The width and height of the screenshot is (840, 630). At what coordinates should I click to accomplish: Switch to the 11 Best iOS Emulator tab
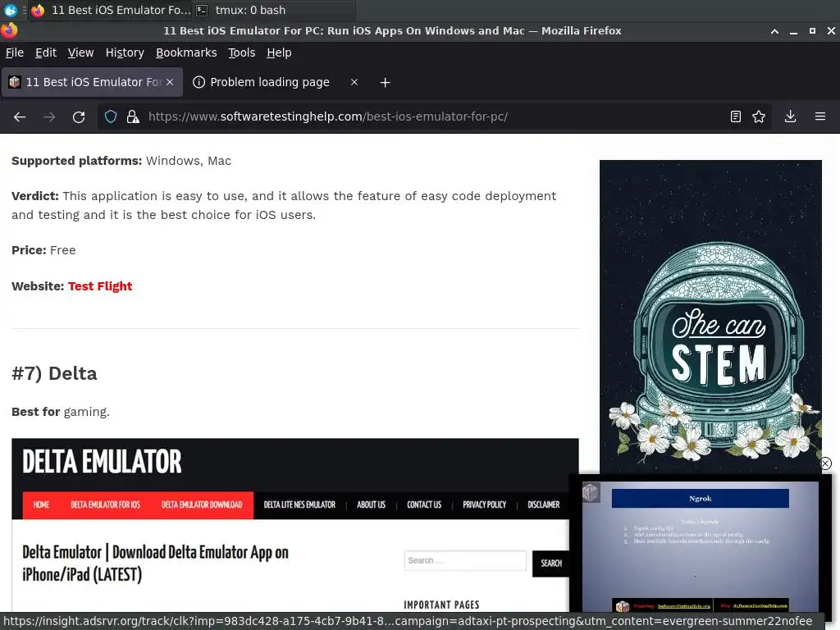[92, 82]
